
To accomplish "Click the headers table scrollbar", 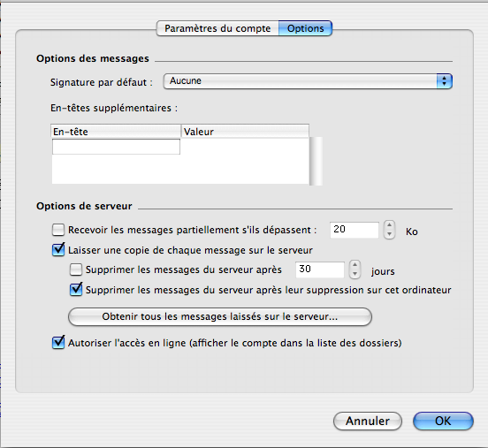I will (316, 161).
